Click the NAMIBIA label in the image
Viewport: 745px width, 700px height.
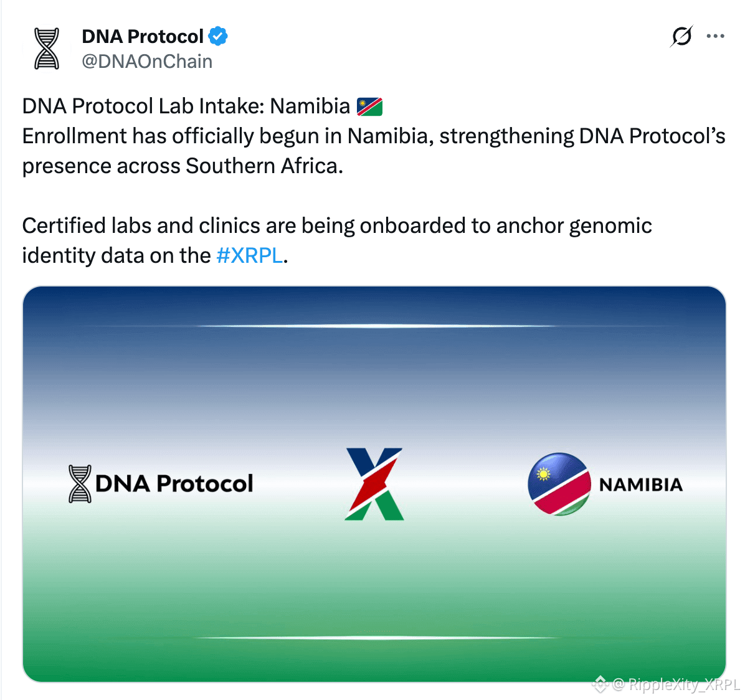pyautogui.click(x=641, y=485)
